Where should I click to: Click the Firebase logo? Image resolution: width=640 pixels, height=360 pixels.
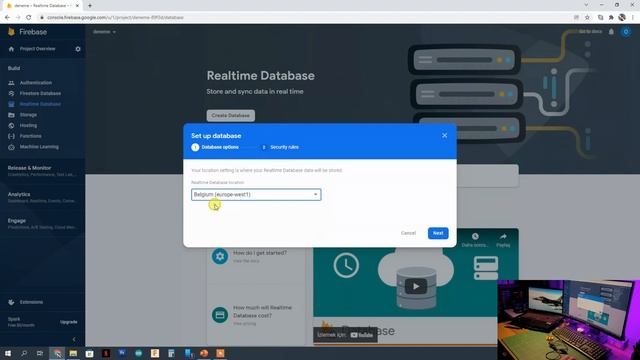[27, 32]
